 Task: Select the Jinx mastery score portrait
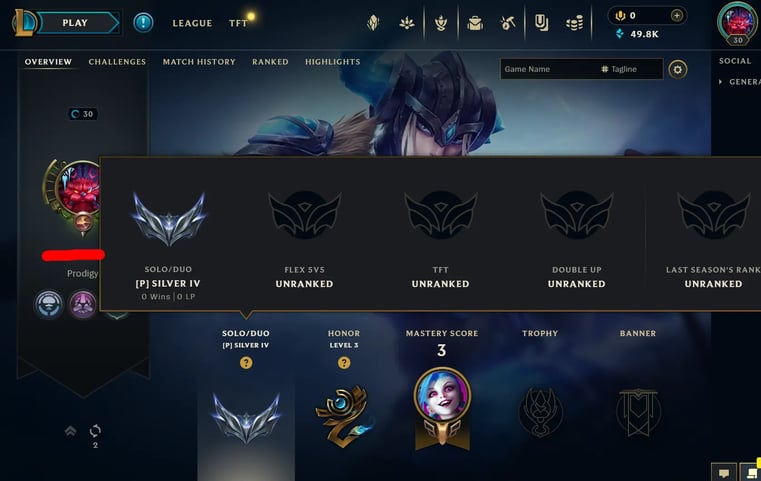(x=442, y=396)
